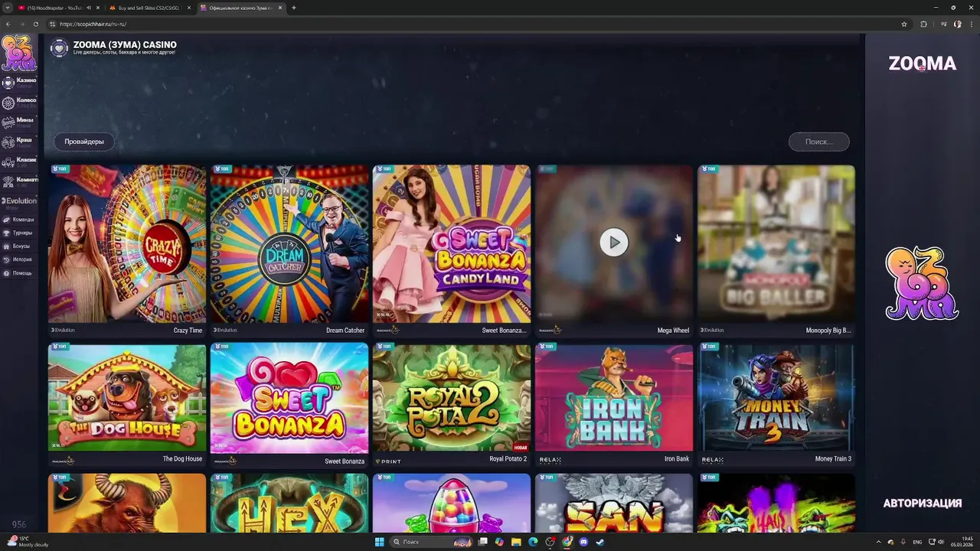The width and height of the screenshot is (980, 551).
Task: Click the 'Money Train 3' title text
Action: tap(833, 459)
